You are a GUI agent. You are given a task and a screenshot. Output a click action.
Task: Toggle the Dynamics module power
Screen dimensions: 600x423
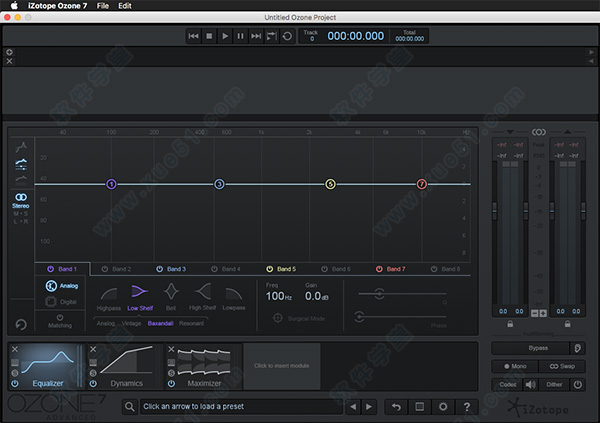click(93, 383)
